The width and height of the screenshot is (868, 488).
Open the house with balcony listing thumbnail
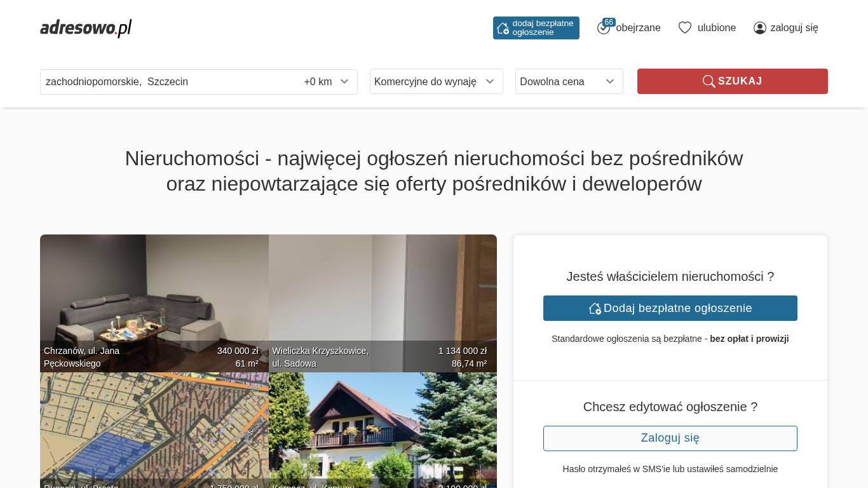coord(383,430)
